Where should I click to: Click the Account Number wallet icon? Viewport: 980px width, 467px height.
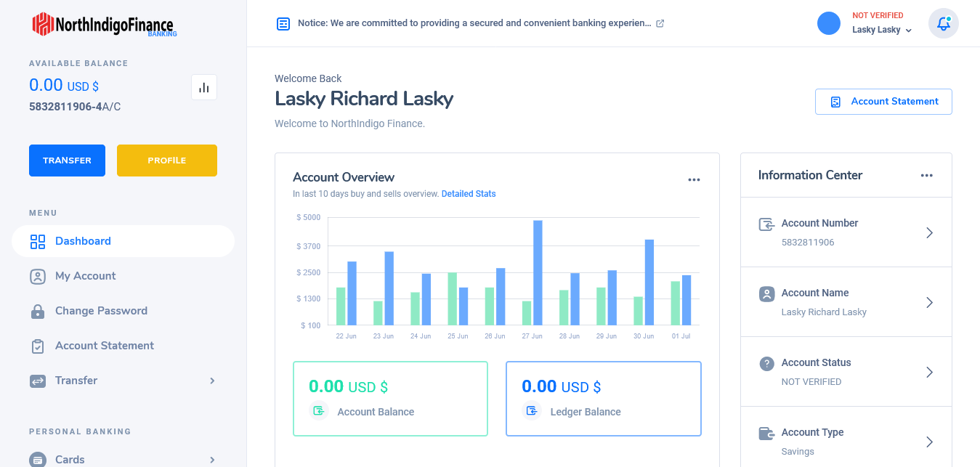(x=766, y=224)
